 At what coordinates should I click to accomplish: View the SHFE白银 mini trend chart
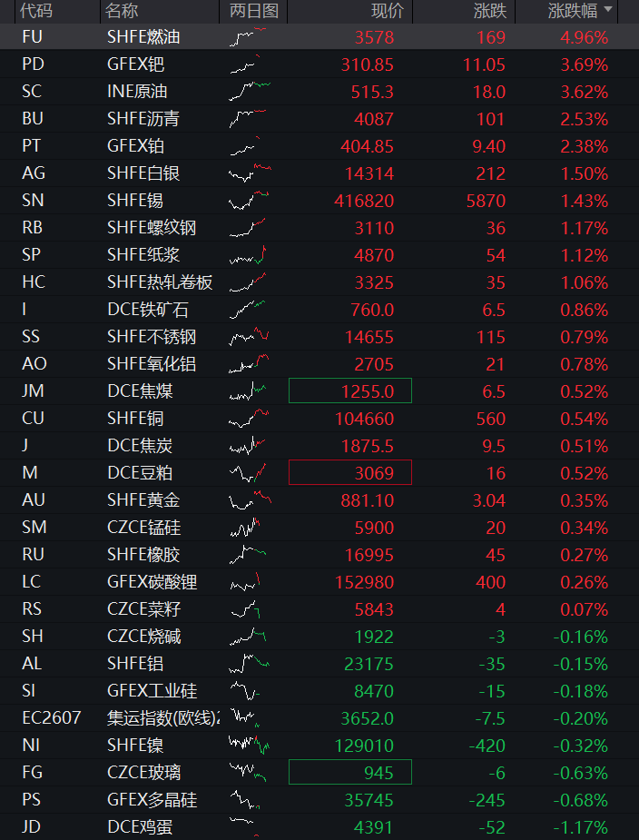[250, 173]
